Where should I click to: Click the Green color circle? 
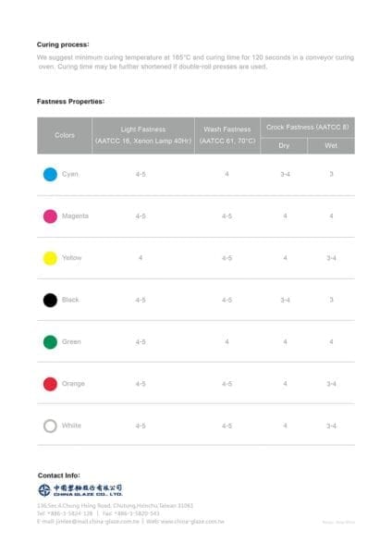click(x=50, y=342)
